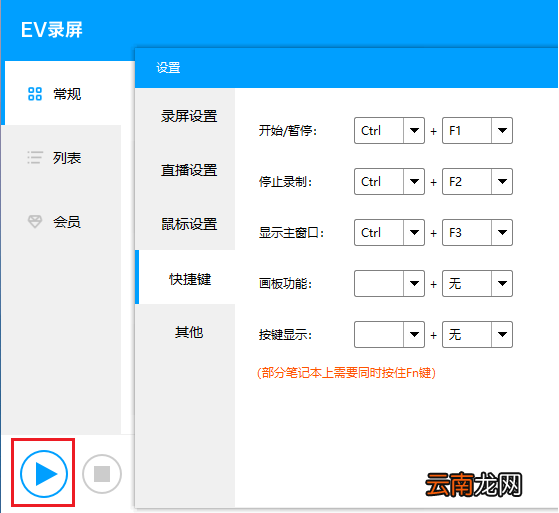Click the list icon next to 列表
The height and width of the screenshot is (513, 559).
35,158
